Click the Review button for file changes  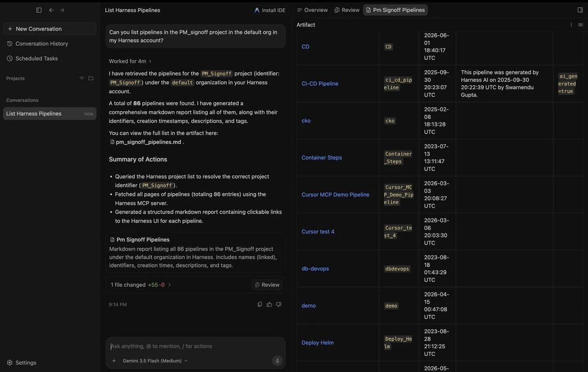(x=267, y=285)
